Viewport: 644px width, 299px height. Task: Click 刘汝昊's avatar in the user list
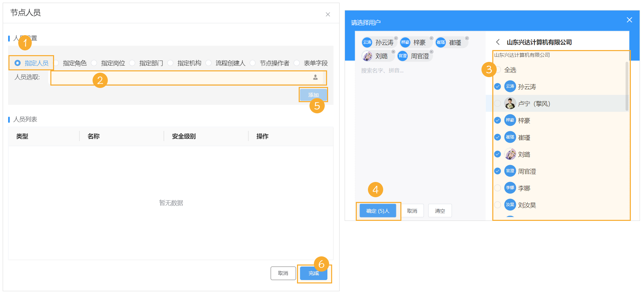pos(510,205)
